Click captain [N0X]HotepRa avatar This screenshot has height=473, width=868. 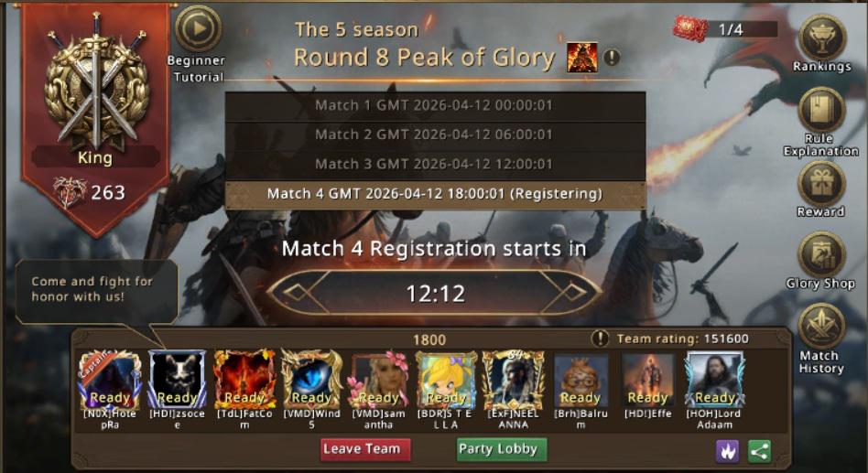[x=110, y=381]
